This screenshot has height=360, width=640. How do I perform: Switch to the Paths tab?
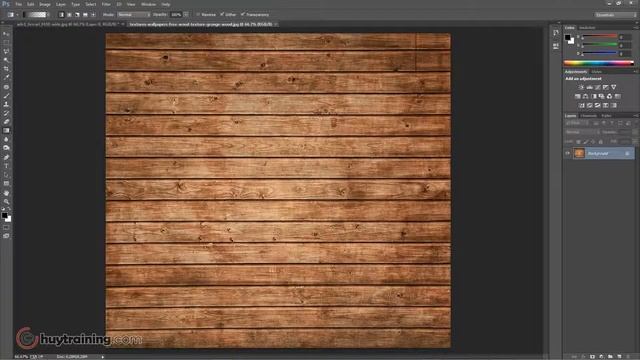click(x=607, y=116)
